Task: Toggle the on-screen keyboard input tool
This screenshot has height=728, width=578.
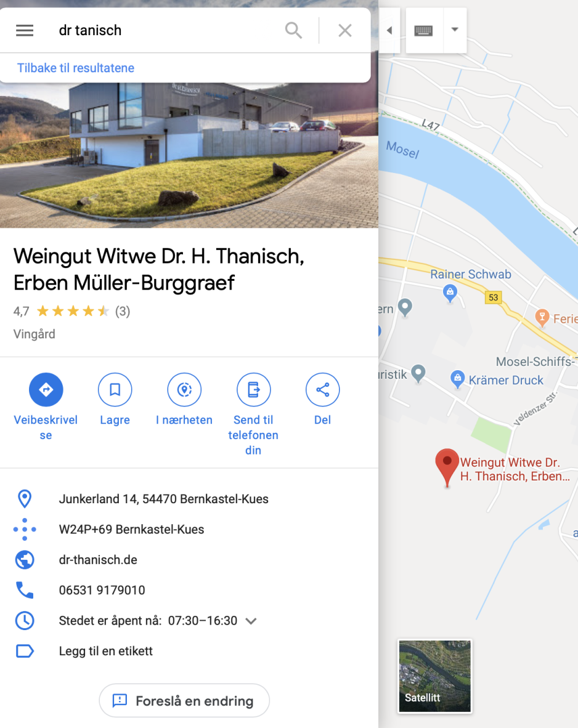Action: click(x=424, y=31)
